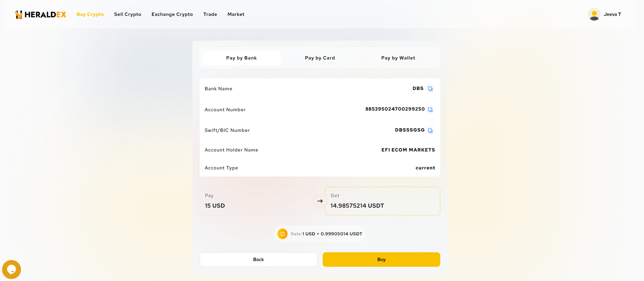The image size is (644, 281).
Task: Open the Trade menu item
Action: pyautogui.click(x=210, y=14)
